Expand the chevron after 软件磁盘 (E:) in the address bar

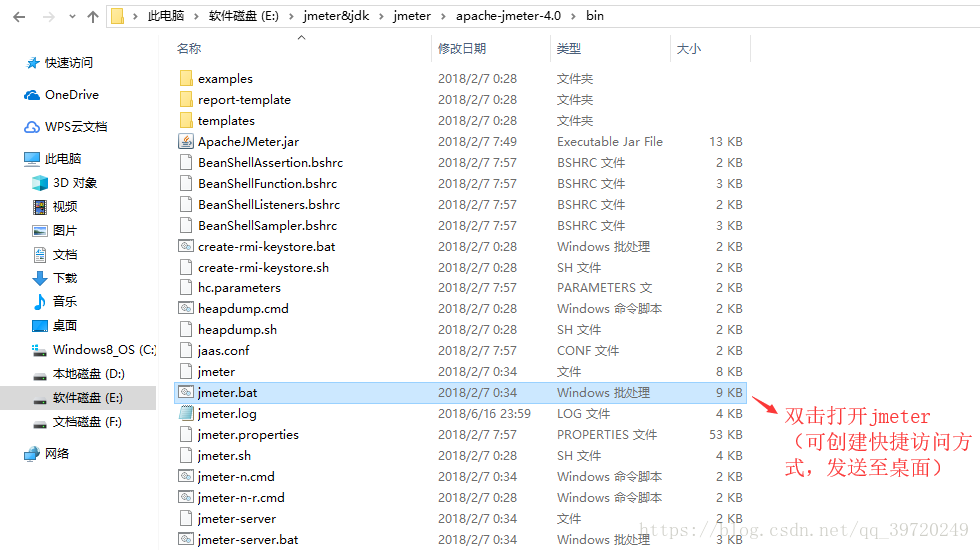coord(291,16)
